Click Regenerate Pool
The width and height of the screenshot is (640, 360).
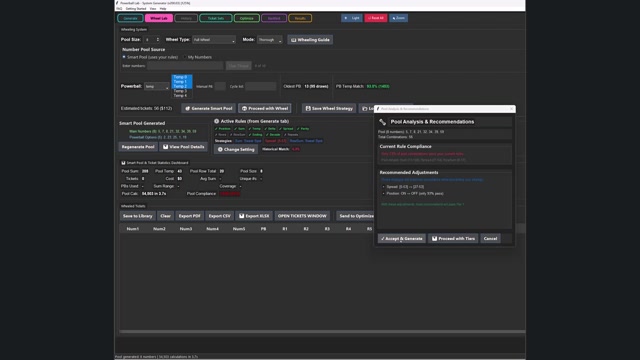pyautogui.click(x=138, y=147)
